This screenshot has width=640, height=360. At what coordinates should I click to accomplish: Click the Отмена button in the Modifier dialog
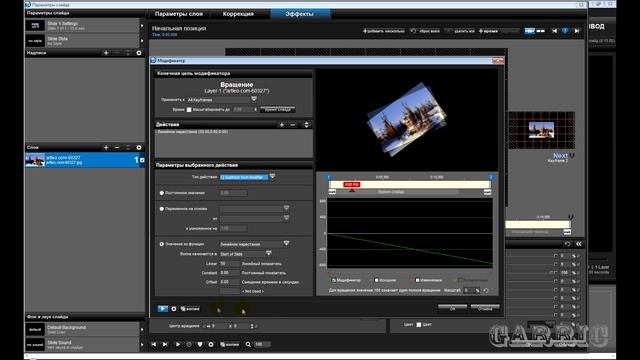coord(485,308)
